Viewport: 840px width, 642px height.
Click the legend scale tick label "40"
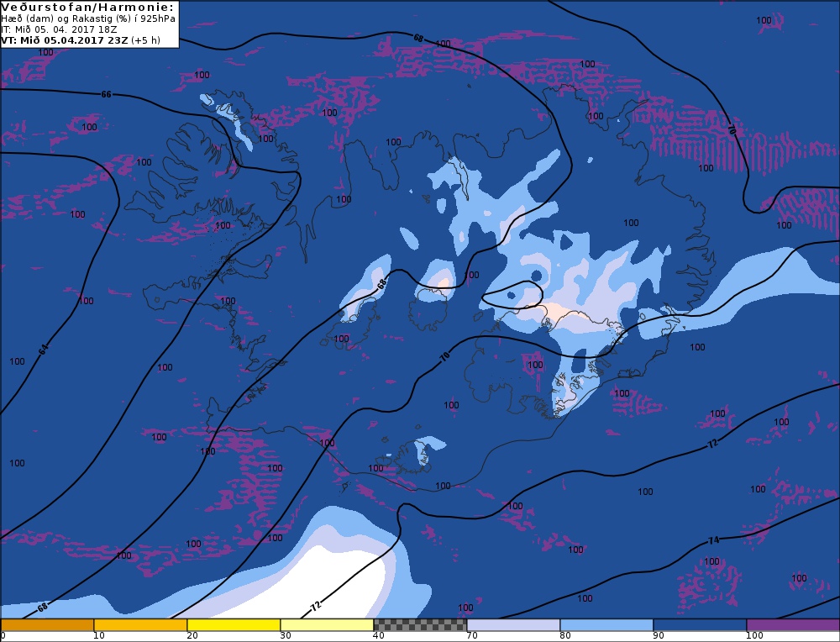(x=378, y=636)
